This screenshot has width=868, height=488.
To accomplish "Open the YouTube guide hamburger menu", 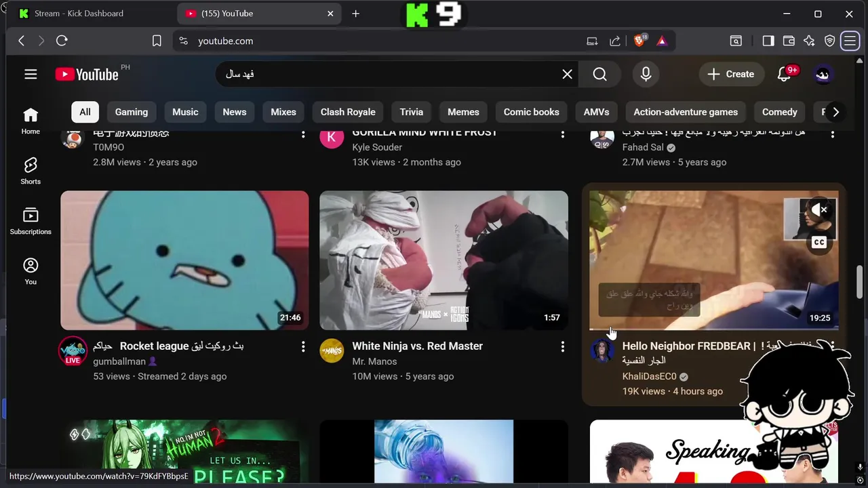I will [31, 75].
